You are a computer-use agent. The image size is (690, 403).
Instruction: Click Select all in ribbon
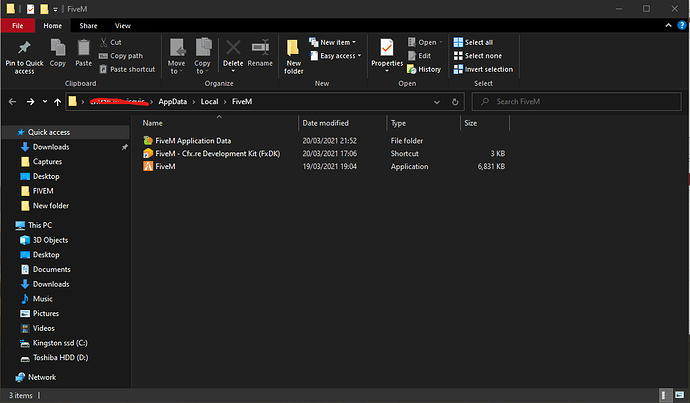(x=473, y=42)
